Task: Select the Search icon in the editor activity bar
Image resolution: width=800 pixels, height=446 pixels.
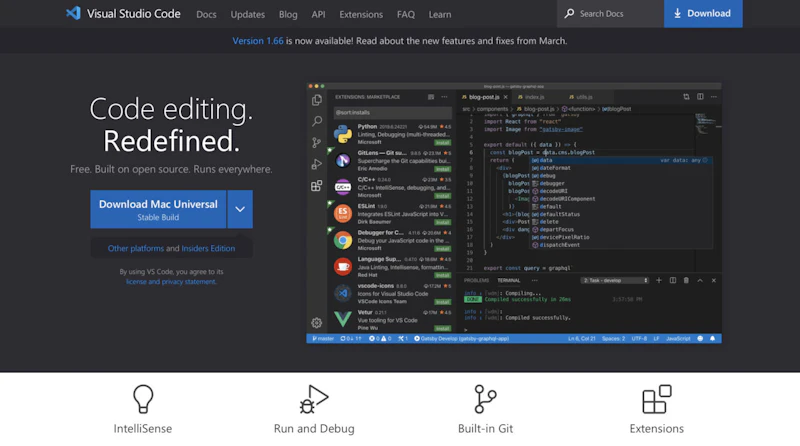Action: (x=317, y=121)
